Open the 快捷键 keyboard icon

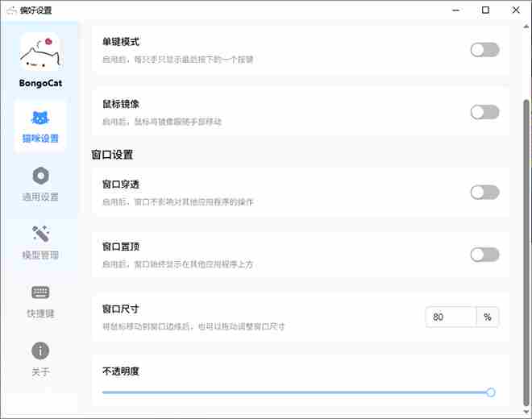41,292
